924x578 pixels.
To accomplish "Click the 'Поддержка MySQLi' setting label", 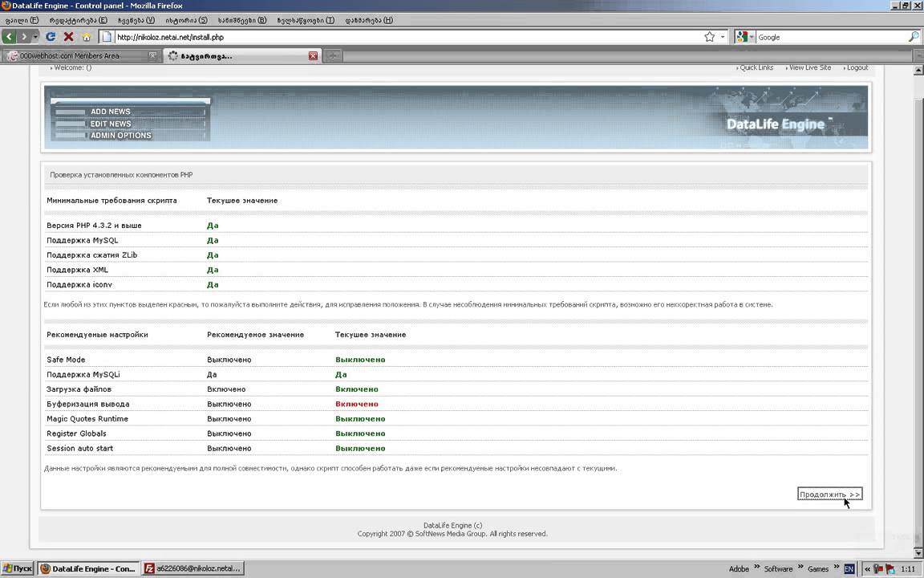I will 83,375.
